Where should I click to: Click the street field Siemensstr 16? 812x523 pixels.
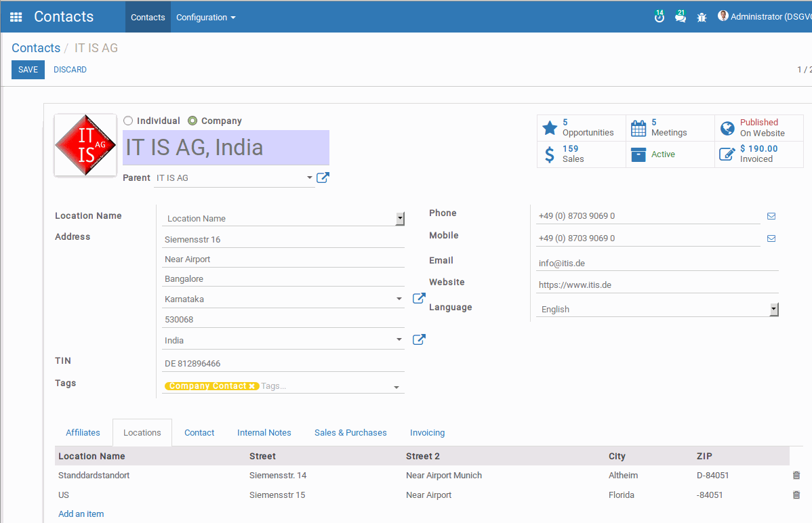(283, 240)
